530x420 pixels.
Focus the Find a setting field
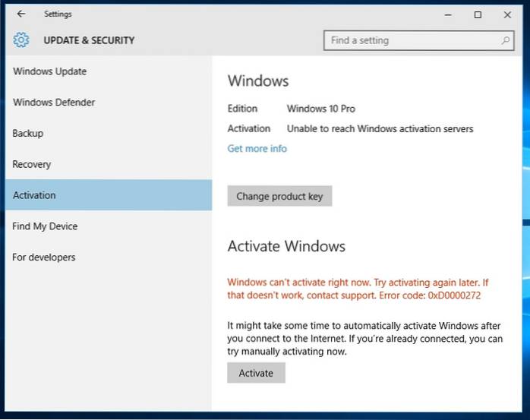pyautogui.click(x=410, y=40)
